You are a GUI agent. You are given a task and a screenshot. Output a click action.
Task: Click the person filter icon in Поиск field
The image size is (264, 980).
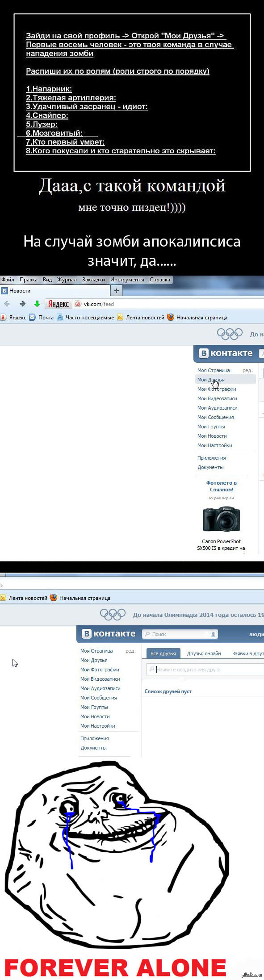coord(214,634)
